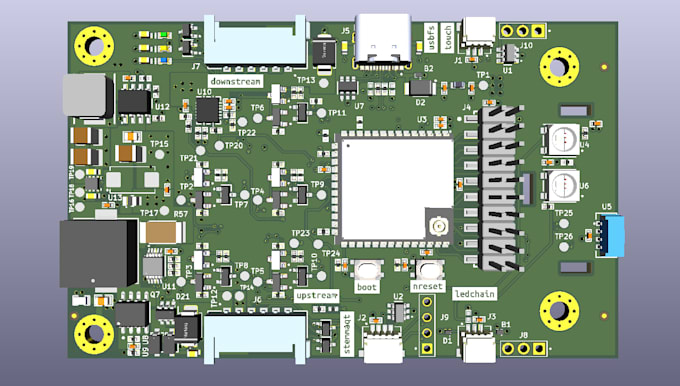Click test point TP26
This screenshot has width=680, height=386.
click(563, 247)
